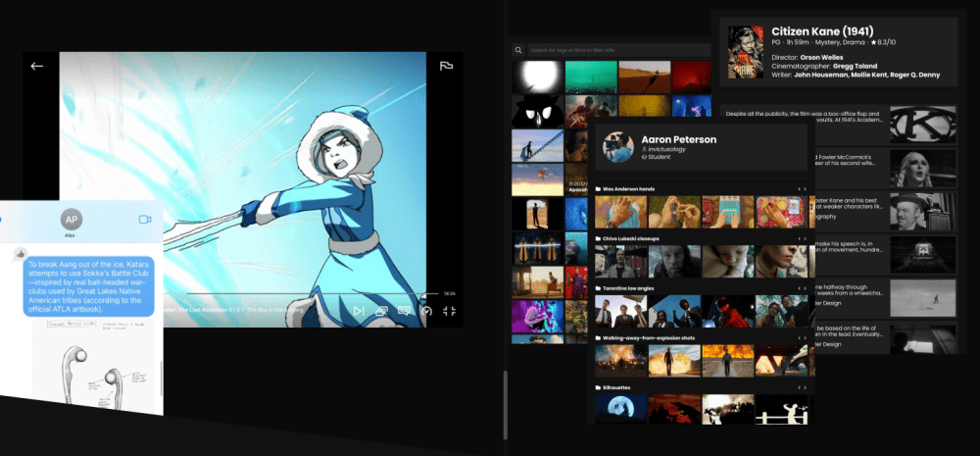980x456 pixels.
Task: Click the Messages panel scrollbar
Action: point(162,379)
